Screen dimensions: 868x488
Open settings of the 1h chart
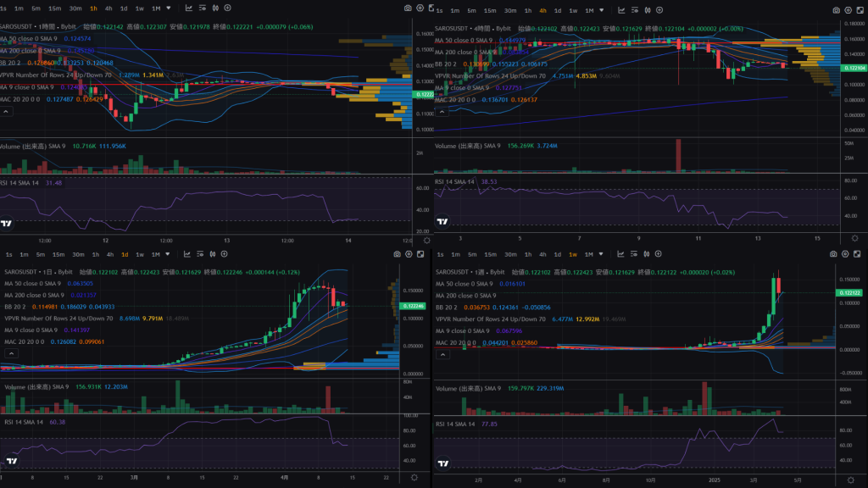(x=420, y=8)
